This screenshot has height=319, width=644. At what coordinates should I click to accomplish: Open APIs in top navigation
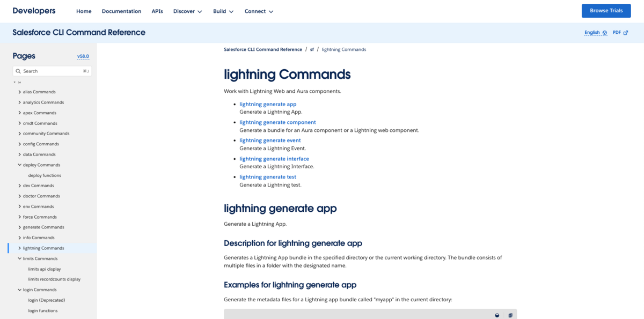(157, 11)
